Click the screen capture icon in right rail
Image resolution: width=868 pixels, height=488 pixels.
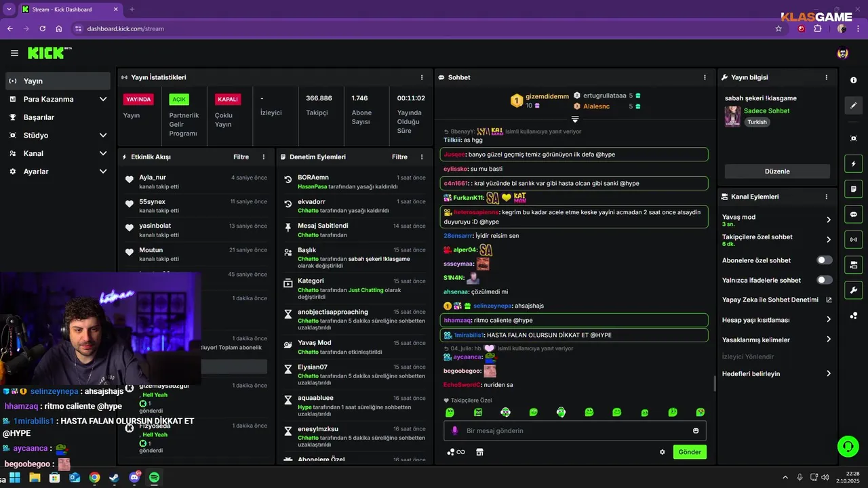point(853,138)
